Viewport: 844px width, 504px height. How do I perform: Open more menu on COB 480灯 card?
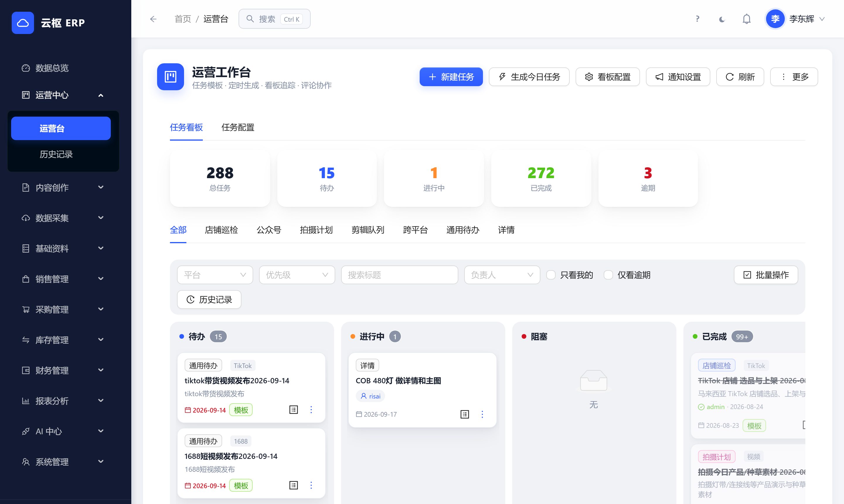tap(482, 414)
